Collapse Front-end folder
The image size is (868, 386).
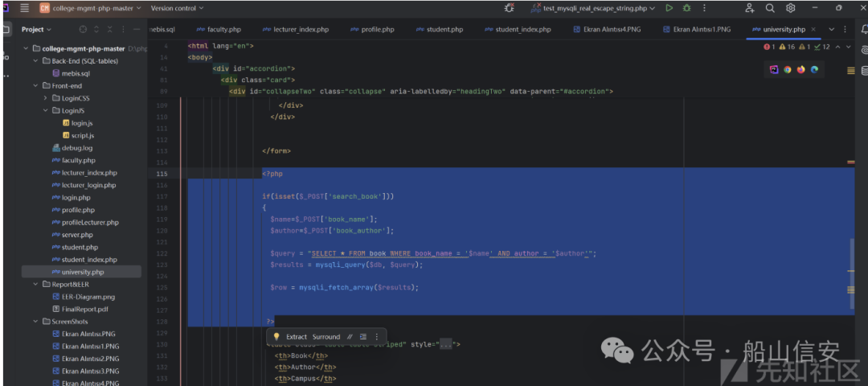(36, 86)
